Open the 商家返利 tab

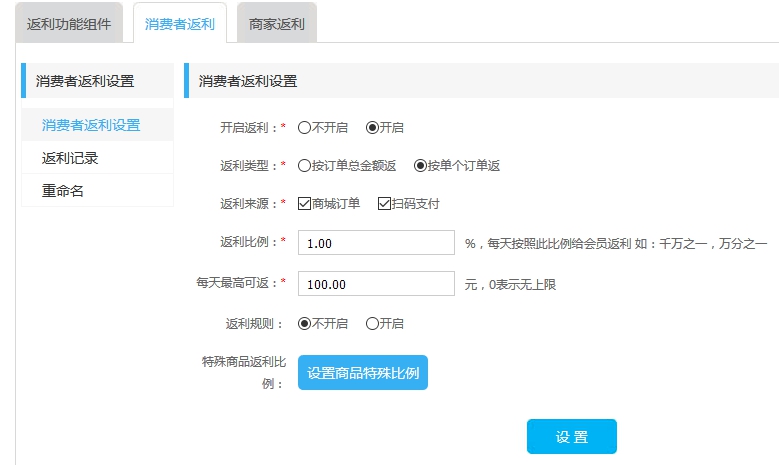click(276, 23)
